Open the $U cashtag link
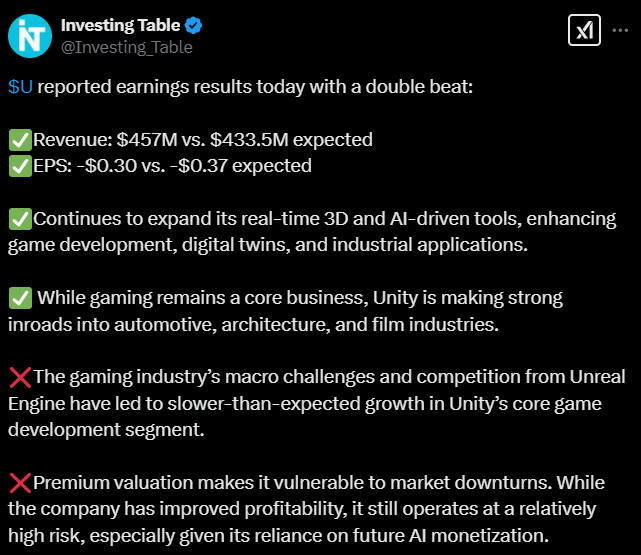Viewport: 641px width, 555px height. [20, 87]
